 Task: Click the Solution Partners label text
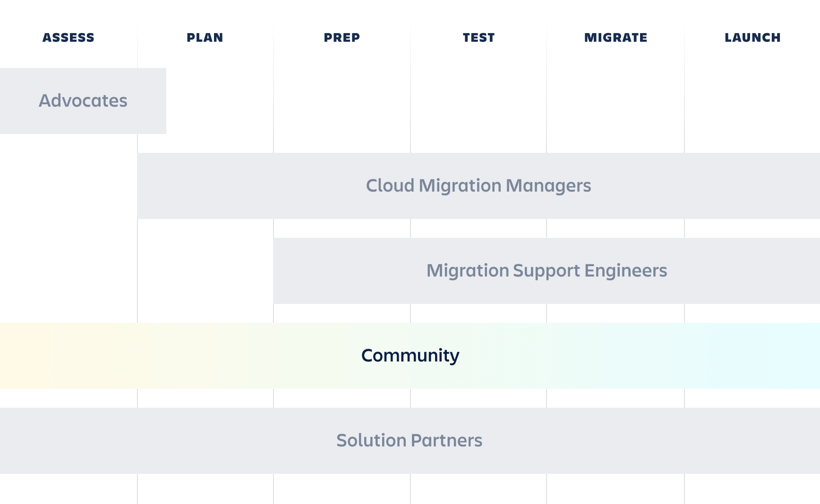(409, 440)
